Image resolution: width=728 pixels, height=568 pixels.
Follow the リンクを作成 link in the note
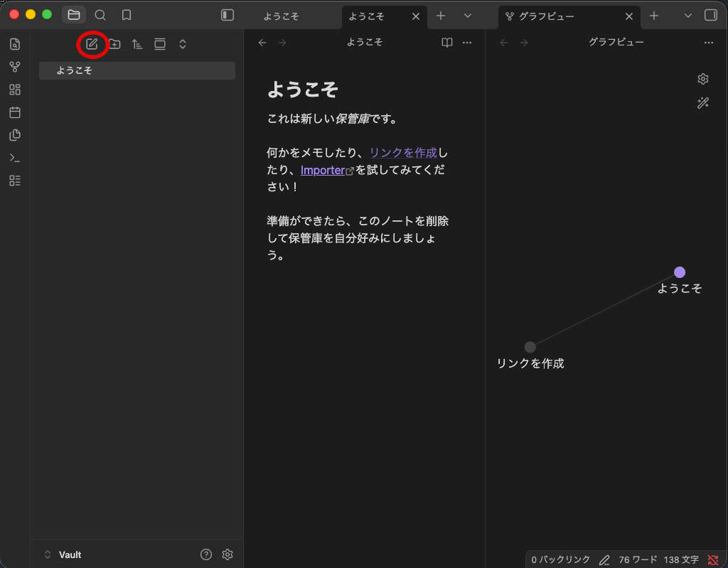(403, 152)
